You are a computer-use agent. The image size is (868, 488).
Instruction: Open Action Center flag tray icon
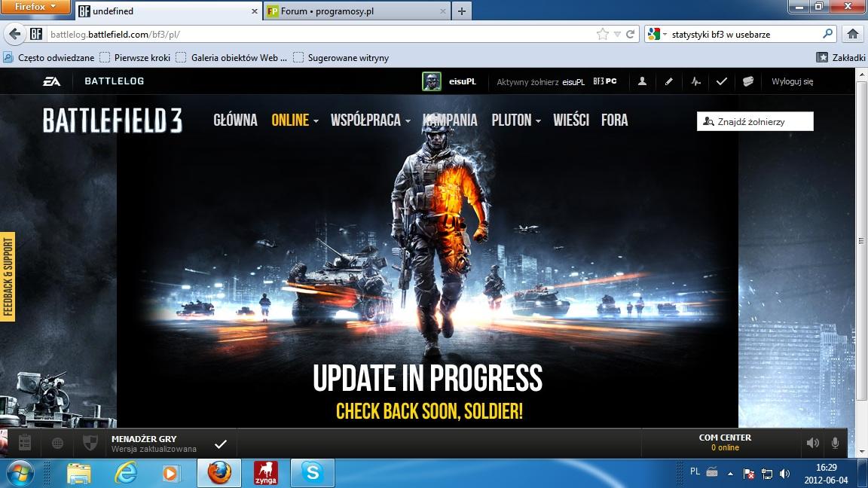[748, 474]
